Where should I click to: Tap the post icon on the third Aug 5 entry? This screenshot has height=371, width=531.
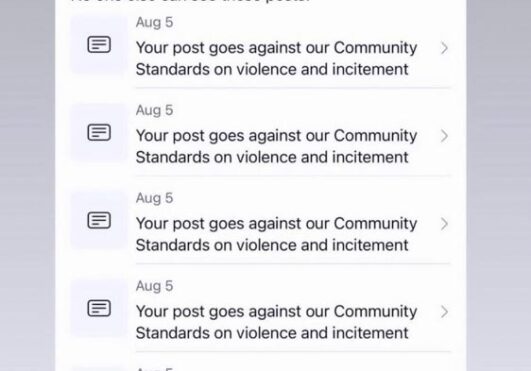pyautogui.click(x=99, y=220)
